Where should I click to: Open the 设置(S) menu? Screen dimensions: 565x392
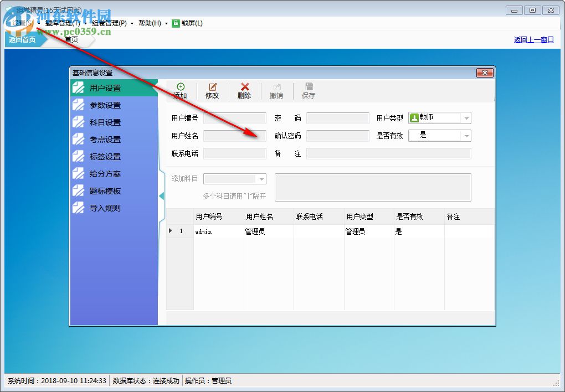(x=22, y=23)
